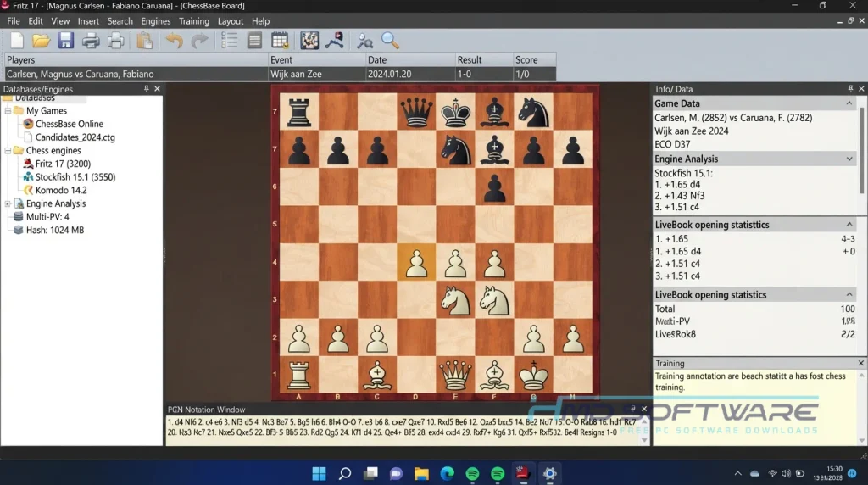Screen dimensions: 868x485
Task: Select the Carlsen vs Caruana game row
Action: point(280,74)
